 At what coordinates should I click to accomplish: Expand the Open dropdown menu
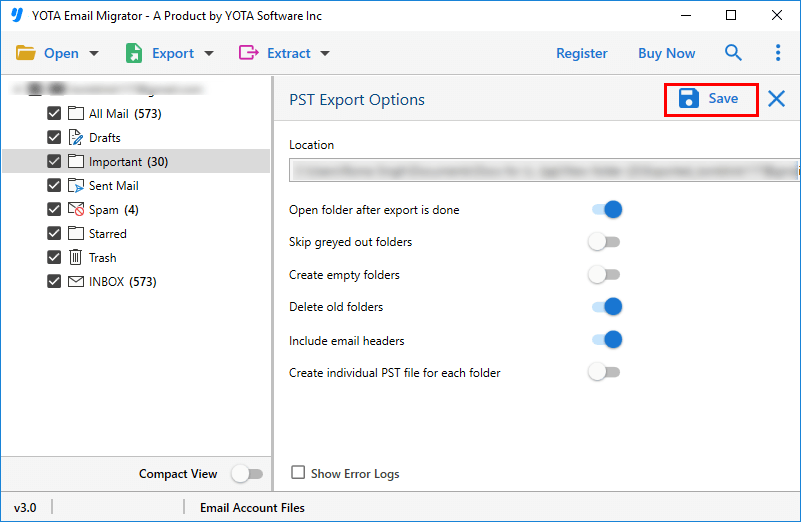(x=58, y=53)
